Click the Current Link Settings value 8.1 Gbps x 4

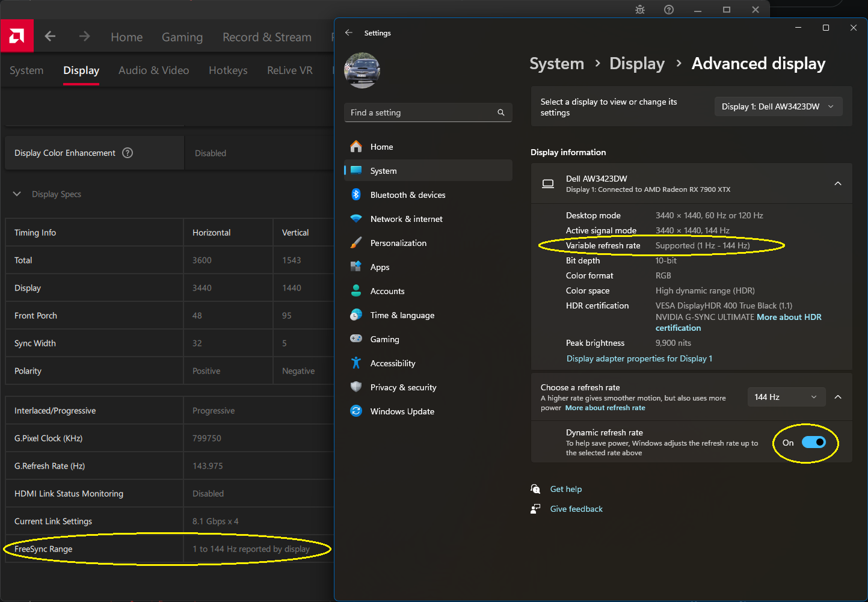coord(215,521)
